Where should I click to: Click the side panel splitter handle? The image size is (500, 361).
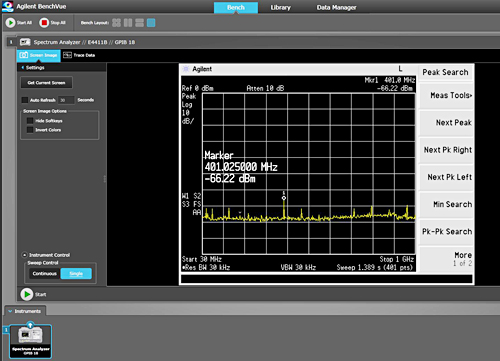[105, 179]
